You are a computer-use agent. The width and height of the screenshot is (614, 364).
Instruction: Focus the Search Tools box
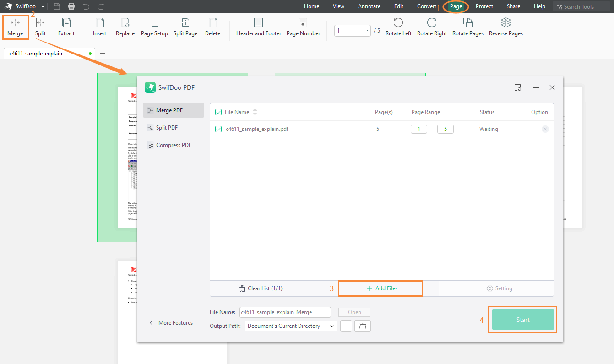pos(581,6)
